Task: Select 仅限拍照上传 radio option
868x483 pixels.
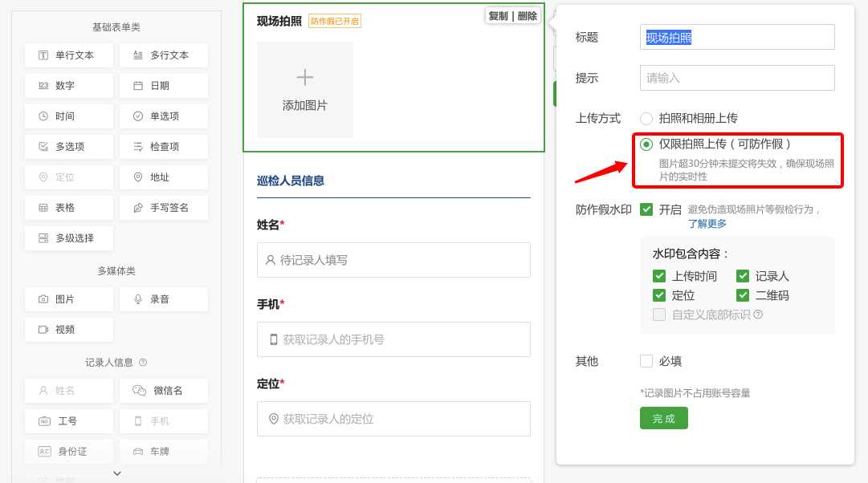Action: pos(646,144)
